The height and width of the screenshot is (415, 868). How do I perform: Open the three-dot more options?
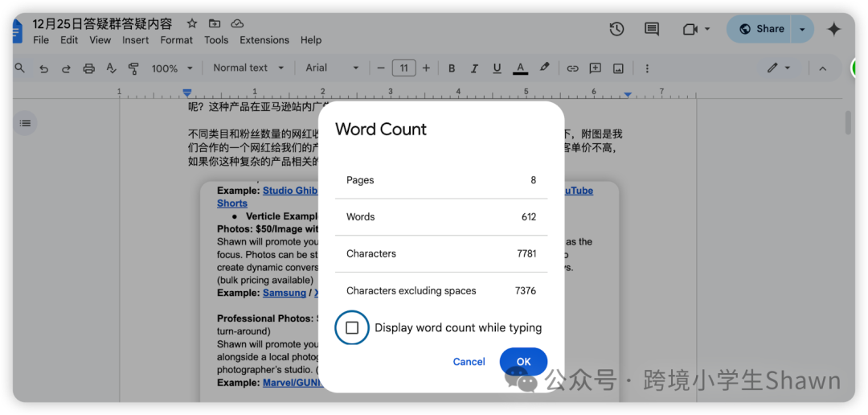click(646, 68)
